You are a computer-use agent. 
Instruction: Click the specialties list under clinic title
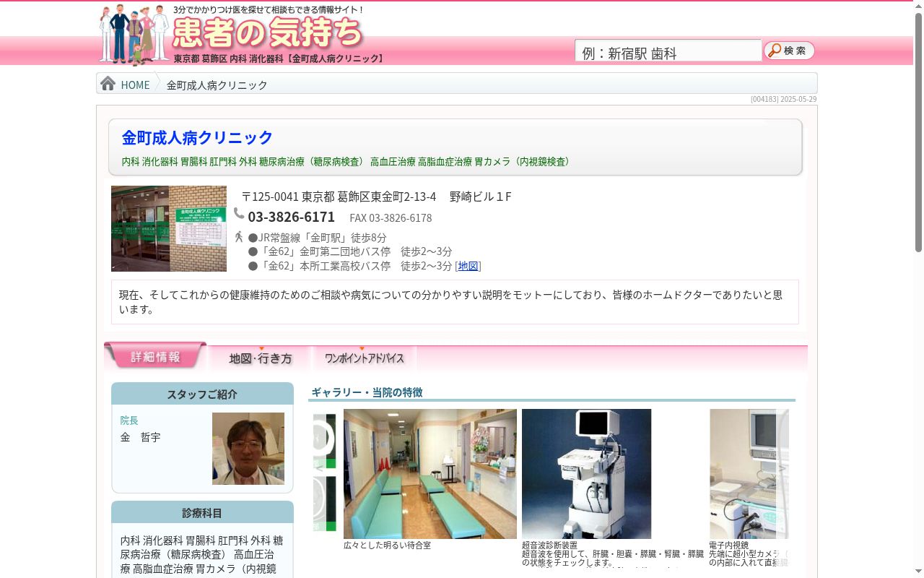[x=345, y=162]
